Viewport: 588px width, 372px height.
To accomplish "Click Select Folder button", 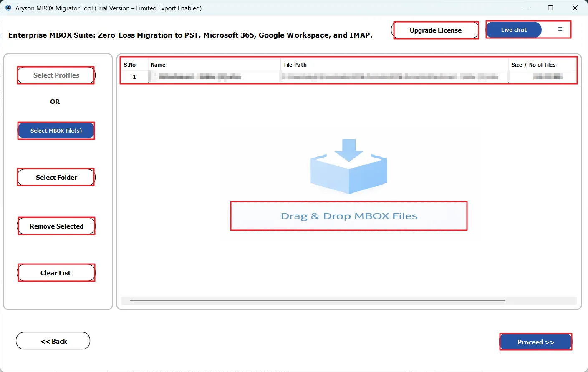I will click(x=56, y=177).
